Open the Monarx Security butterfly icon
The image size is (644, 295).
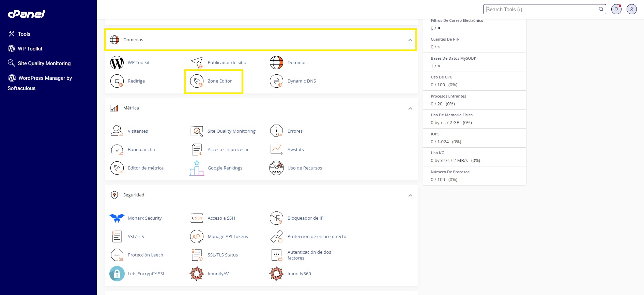click(117, 218)
